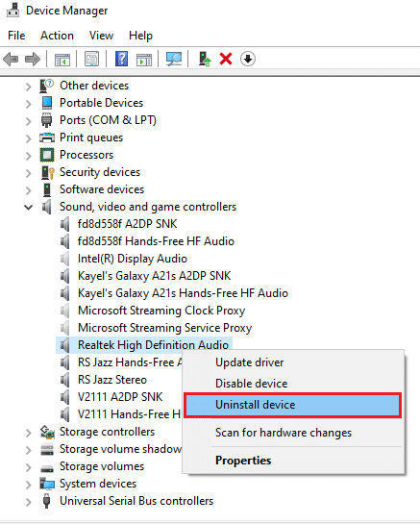Expand the Ports (COM & LPT) node

click(x=29, y=121)
